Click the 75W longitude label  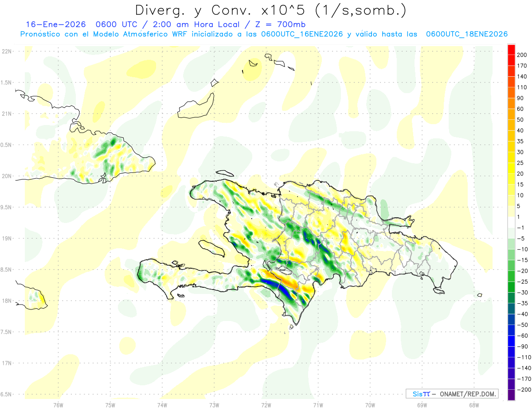110,405
